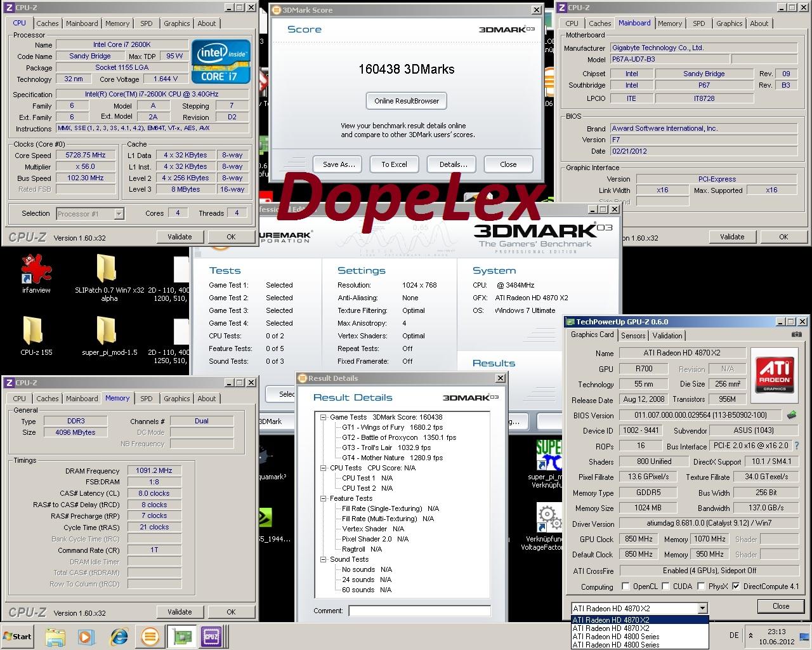This screenshot has width=812, height=650.
Task: Select the Pixel Shader 2.0 row
Action: [375, 539]
